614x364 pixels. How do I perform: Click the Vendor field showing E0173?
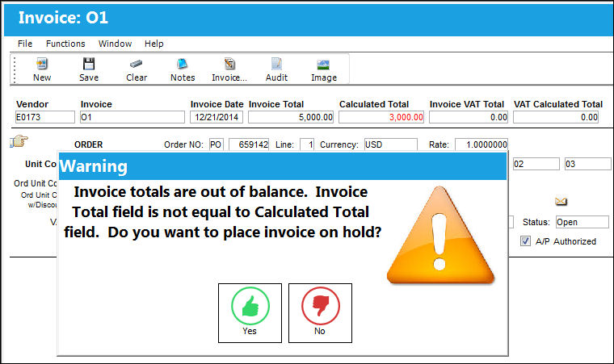[x=44, y=117]
